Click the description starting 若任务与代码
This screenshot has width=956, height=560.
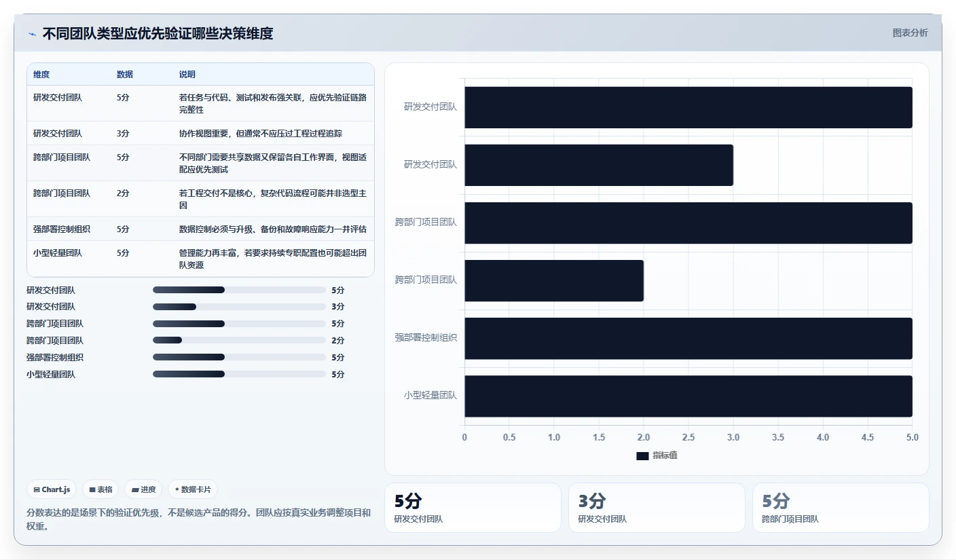pos(273,103)
